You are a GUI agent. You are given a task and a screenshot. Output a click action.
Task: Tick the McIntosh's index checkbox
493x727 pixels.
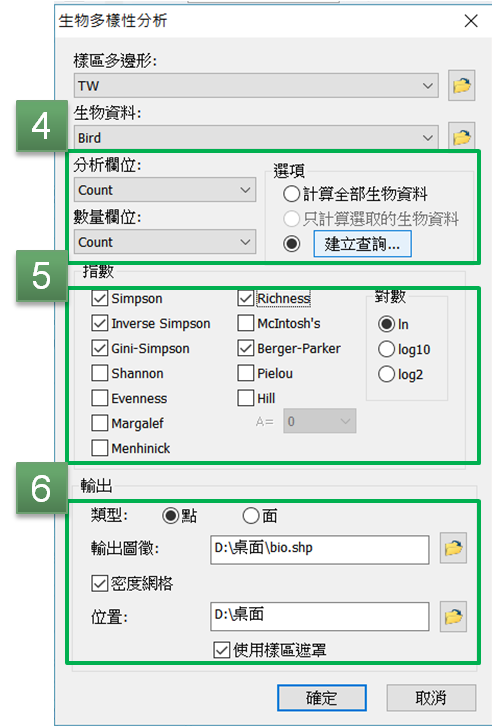(246, 323)
